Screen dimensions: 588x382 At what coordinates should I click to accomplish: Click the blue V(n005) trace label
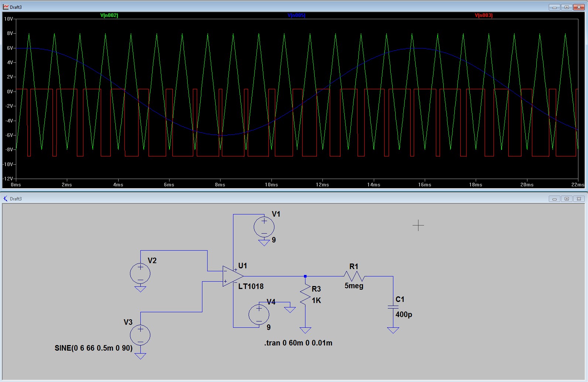[297, 15]
